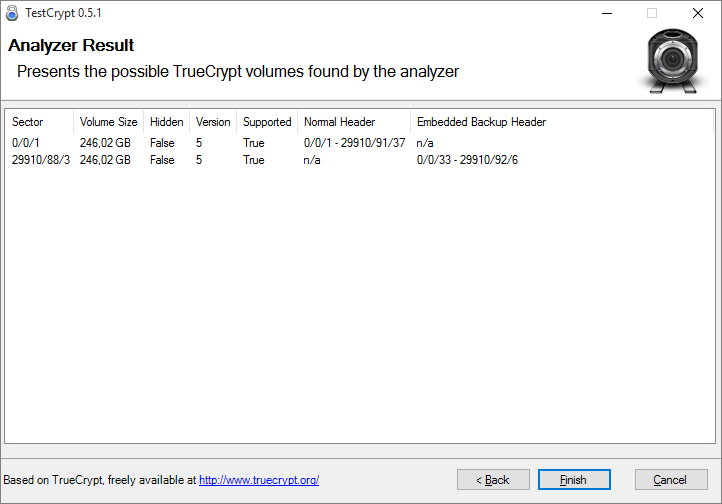
Task: Click the n/a Normal Header cell in the 29910/88/3 row
Action: point(312,160)
